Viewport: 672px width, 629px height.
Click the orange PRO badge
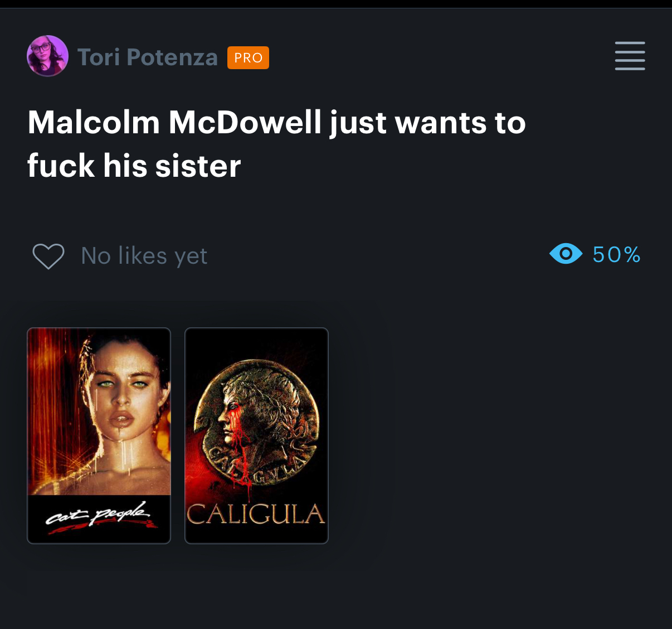tap(248, 58)
